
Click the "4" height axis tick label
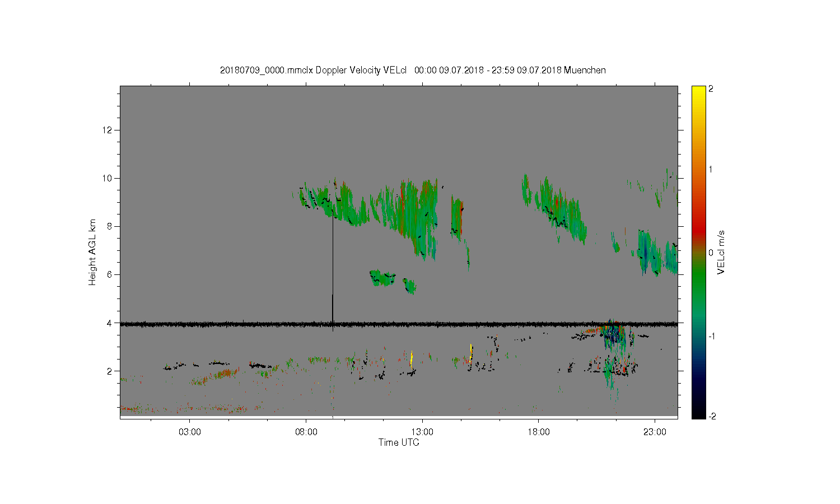pyautogui.click(x=111, y=323)
